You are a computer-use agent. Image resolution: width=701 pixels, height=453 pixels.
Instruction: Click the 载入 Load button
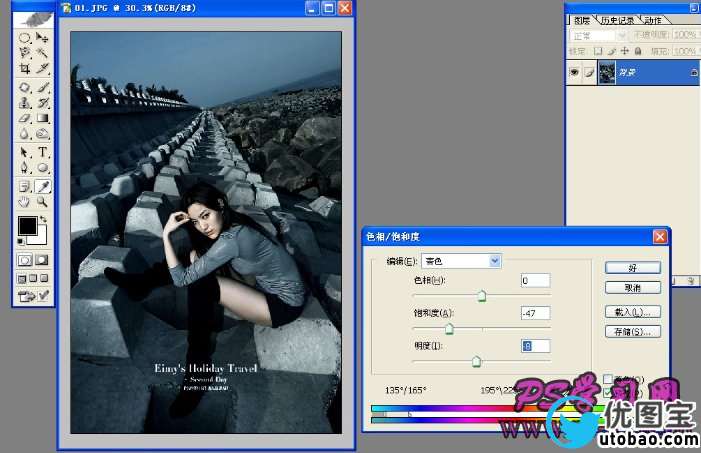[x=633, y=312]
